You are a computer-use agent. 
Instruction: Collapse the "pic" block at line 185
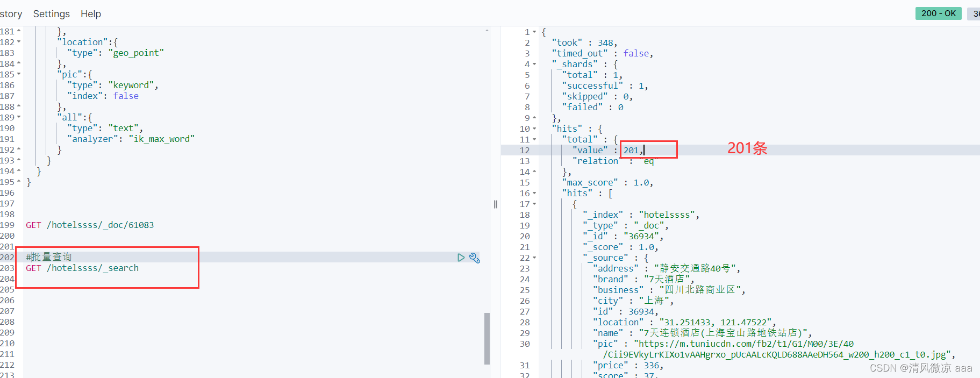click(19, 74)
